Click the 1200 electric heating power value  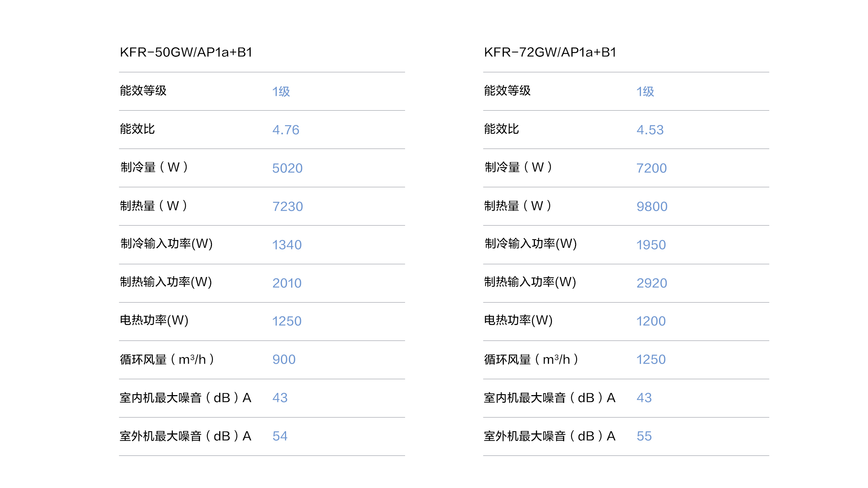coord(651,321)
